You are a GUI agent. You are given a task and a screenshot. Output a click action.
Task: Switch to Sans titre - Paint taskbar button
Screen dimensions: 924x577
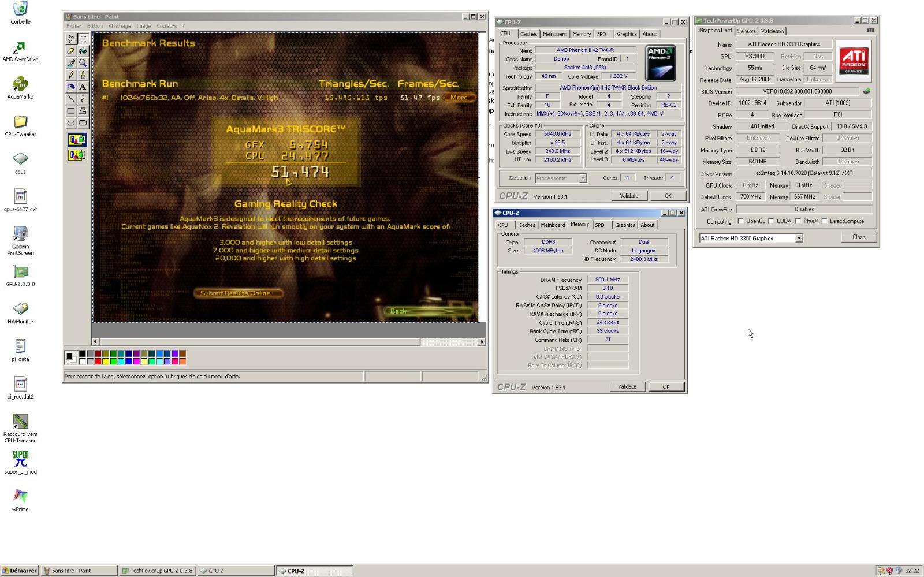pyautogui.click(x=80, y=571)
